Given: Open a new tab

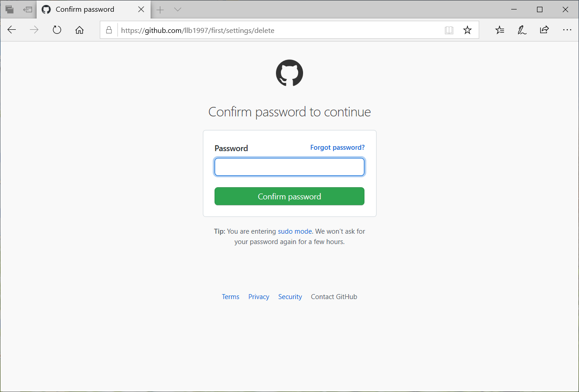Looking at the screenshot, I should point(160,9).
